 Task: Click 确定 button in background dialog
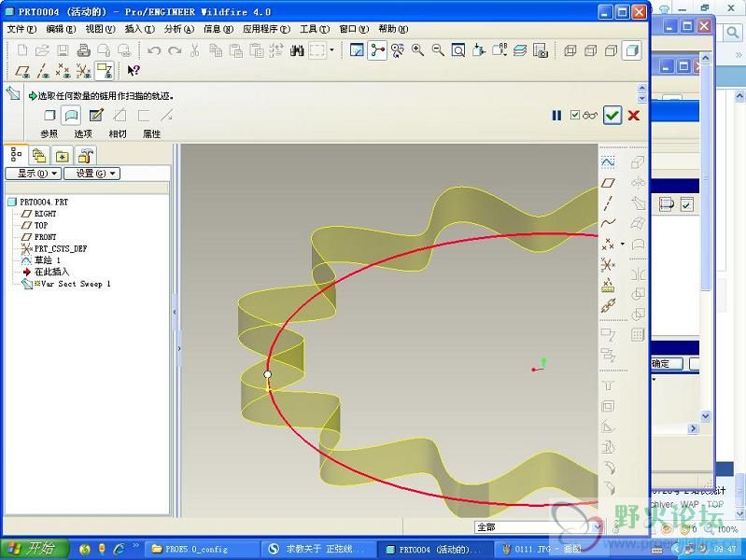(667, 364)
